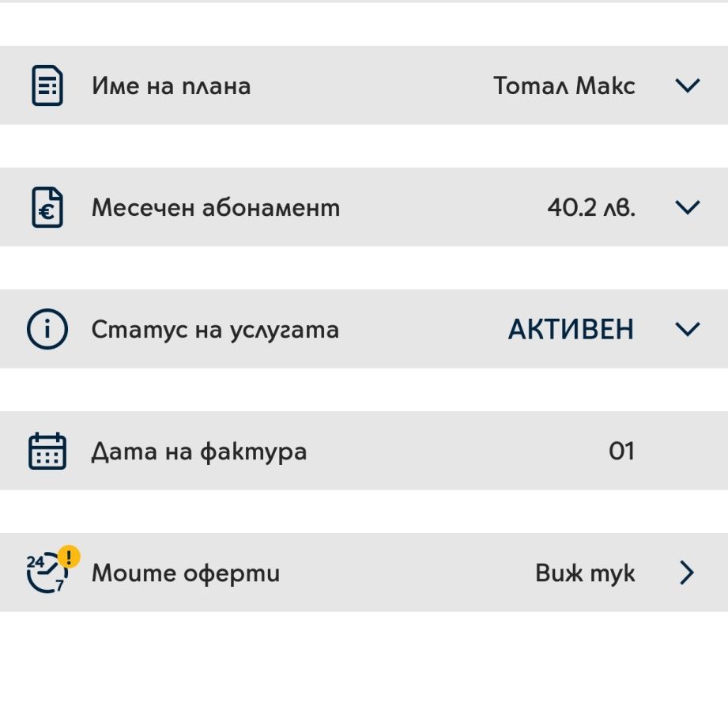728x703 pixels.
Task: Tap the Статус на услугата label
Action: (215, 329)
